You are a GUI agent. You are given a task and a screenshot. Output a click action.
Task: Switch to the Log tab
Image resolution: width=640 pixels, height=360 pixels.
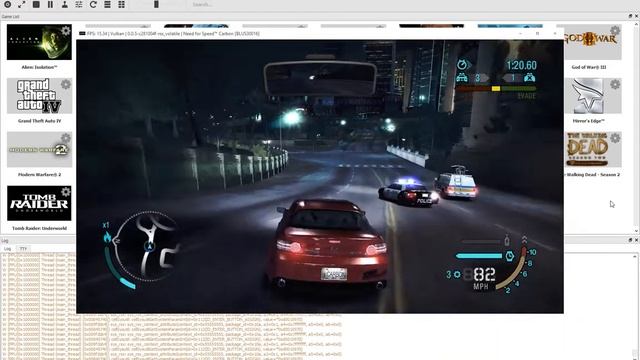[7, 249]
